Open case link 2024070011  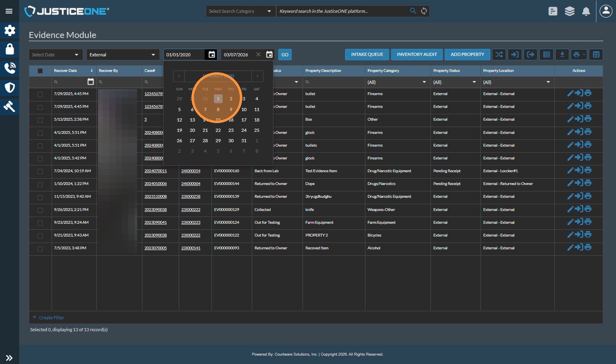(x=155, y=171)
